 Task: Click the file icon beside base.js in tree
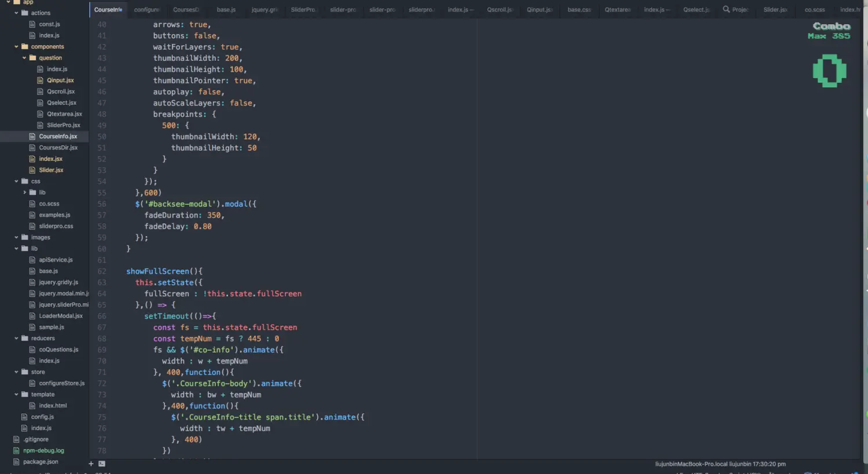[33, 271]
